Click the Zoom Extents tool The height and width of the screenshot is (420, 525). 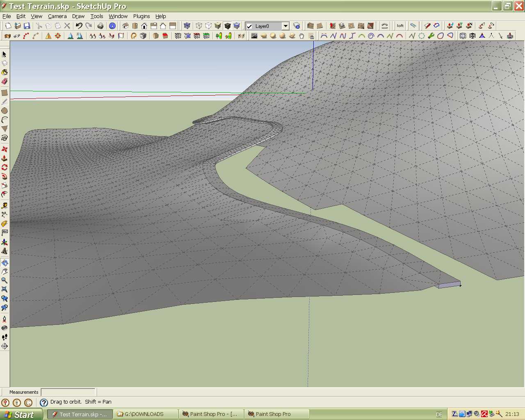pos(5,290)
